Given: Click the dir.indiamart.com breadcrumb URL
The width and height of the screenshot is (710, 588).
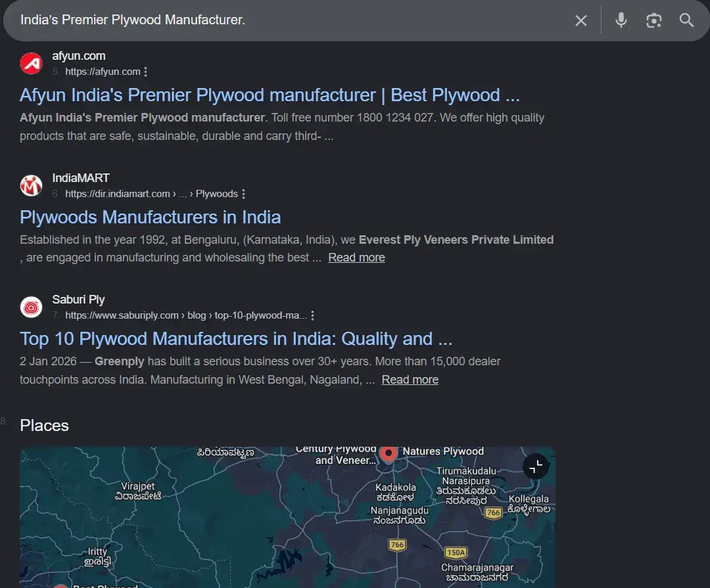Looking at the screenshot, I should point(151,194).
